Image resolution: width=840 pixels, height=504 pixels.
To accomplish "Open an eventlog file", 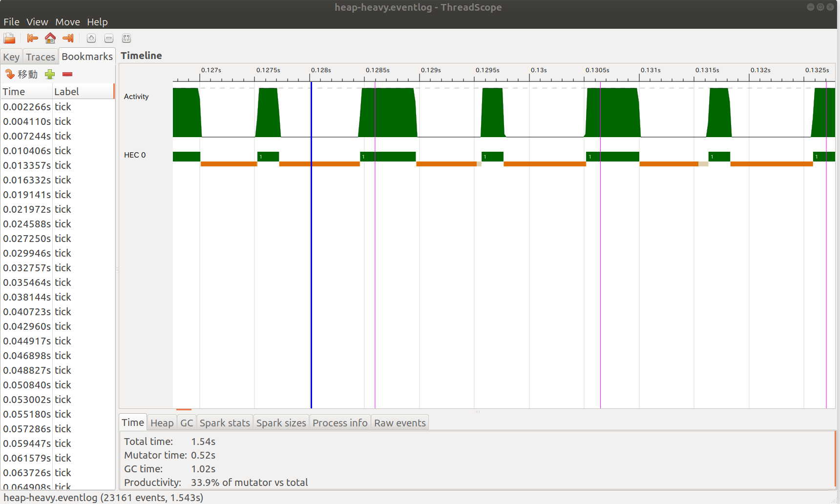I will tap(9, 38).
